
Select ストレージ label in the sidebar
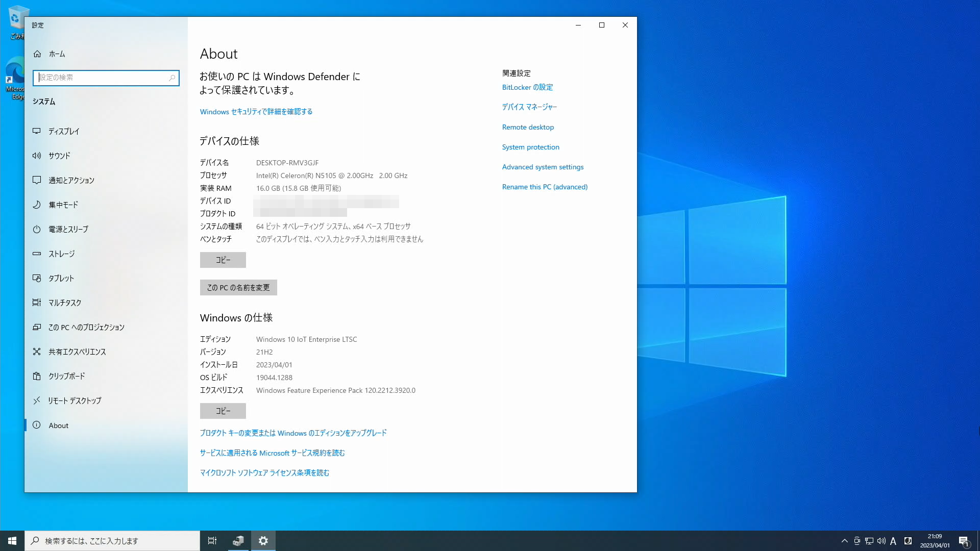(61, 254)
